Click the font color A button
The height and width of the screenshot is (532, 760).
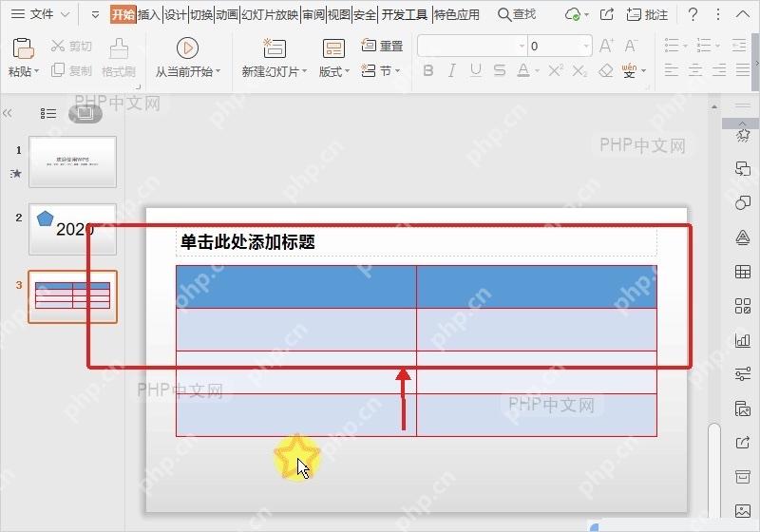coord(523,70)
